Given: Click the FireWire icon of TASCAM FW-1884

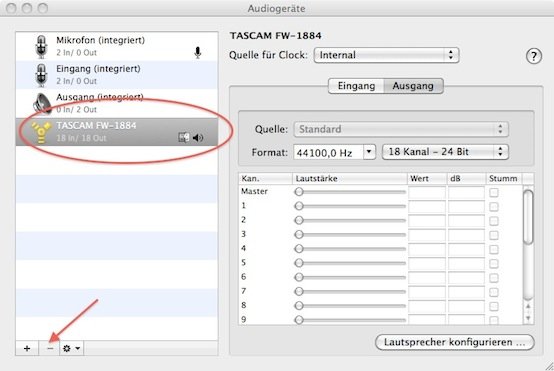Looking at the screenshot, I should [41, 132].
